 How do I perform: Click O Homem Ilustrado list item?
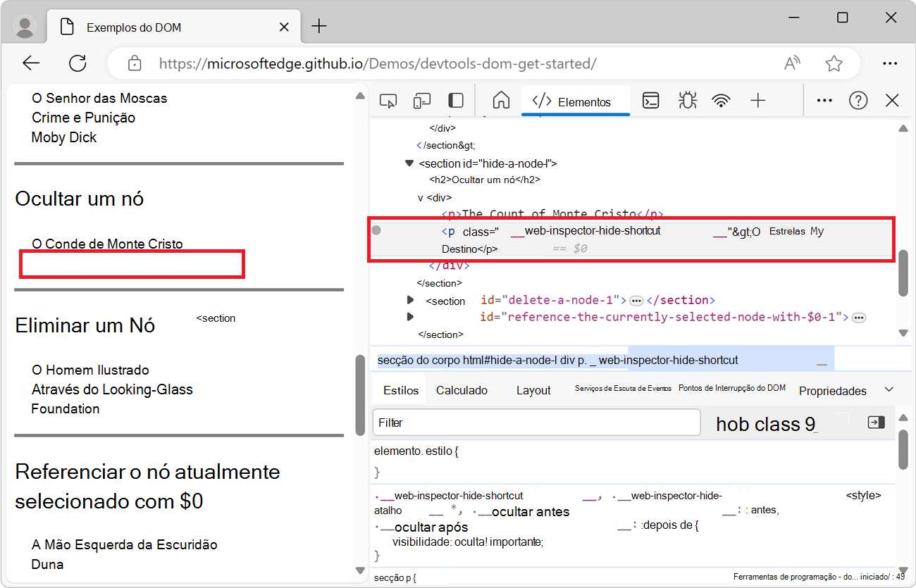90,370
